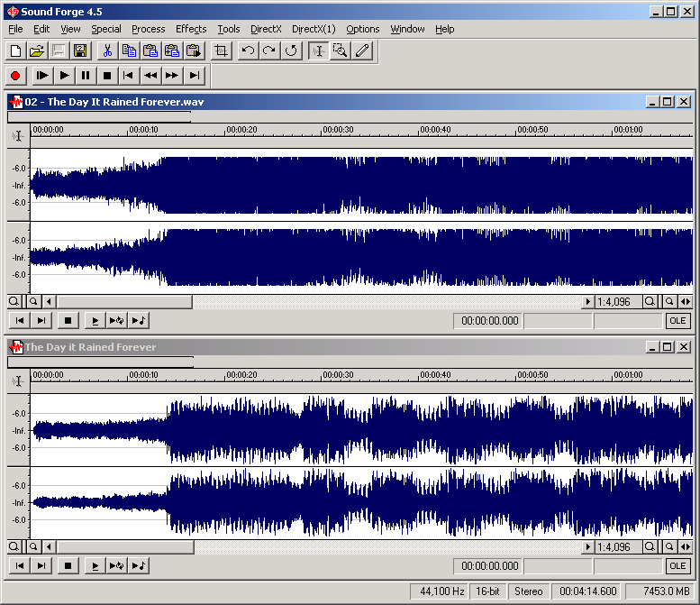This screenshot has width=700, height=605.
Task: Open the Help menu
Action: tap(445, 29)
